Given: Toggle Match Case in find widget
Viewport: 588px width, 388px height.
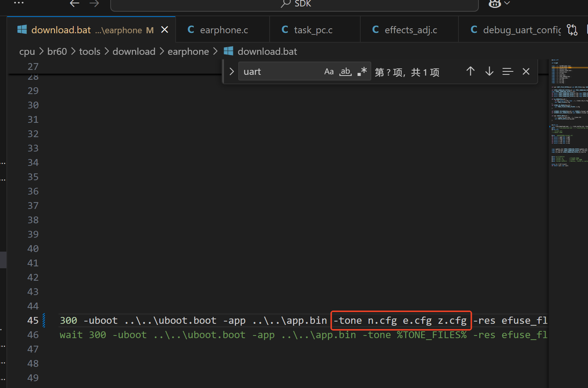Looking at the screenshot, I should coord(329,71).
